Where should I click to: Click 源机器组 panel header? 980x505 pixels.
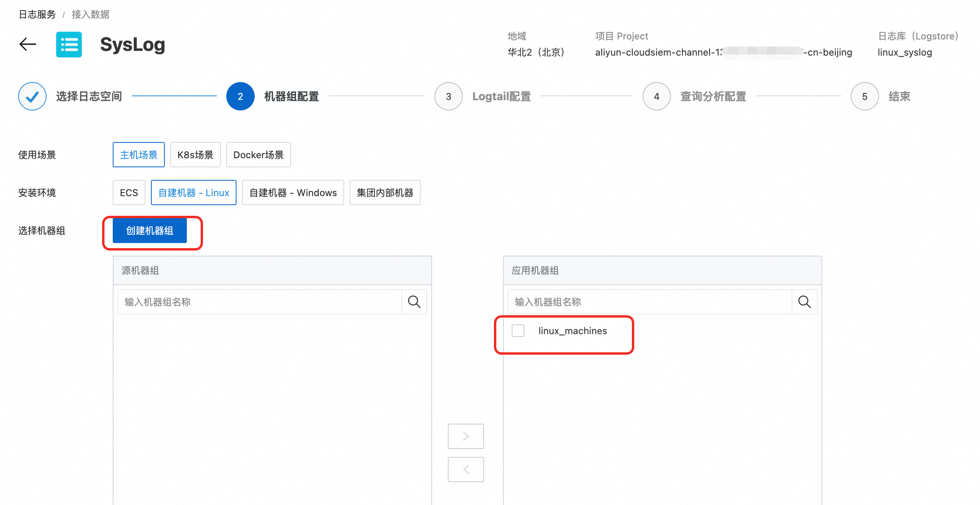272,271
